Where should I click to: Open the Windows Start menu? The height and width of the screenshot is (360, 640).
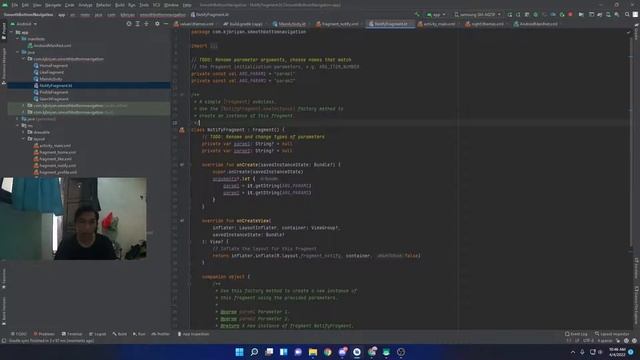[240, 352]
